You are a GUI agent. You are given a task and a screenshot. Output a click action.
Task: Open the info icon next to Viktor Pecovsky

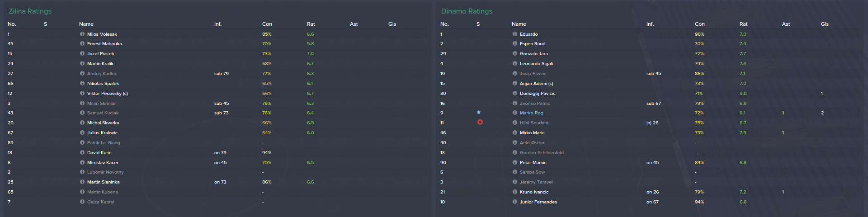pos(82,93)
